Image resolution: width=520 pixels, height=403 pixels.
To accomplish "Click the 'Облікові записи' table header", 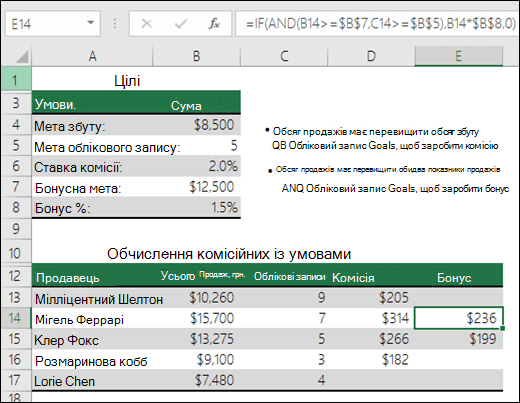I will [x=284, y=276].
